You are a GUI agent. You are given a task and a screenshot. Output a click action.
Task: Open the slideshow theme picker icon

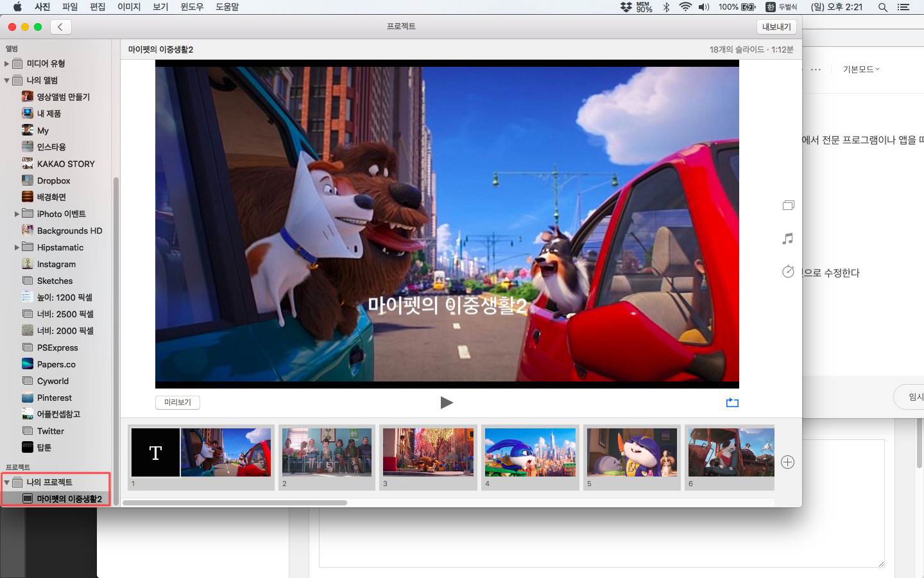click(x=789, y=206)
